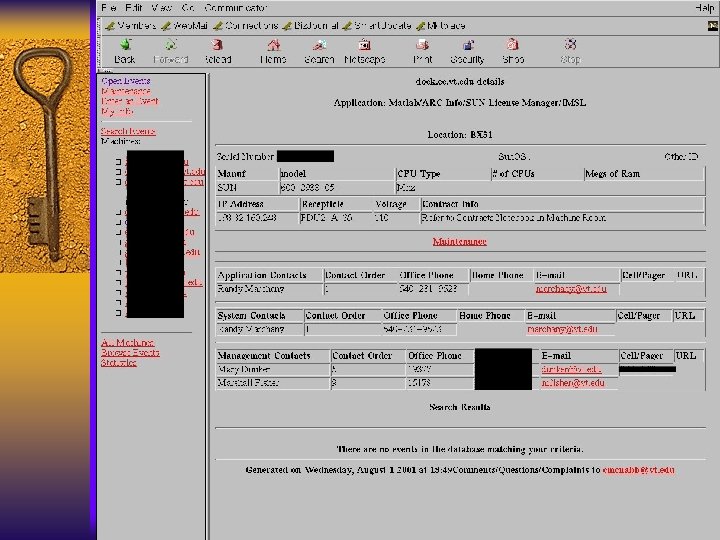The image size is (720, 540).
Task: Open the Browse Events sidebar link
Action: (130, 353)
